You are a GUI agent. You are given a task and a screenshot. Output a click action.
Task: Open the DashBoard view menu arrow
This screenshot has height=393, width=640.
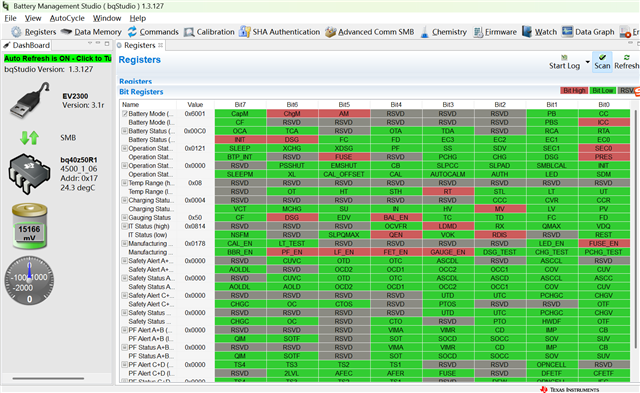pyautogui.click(x=90, y=43)
